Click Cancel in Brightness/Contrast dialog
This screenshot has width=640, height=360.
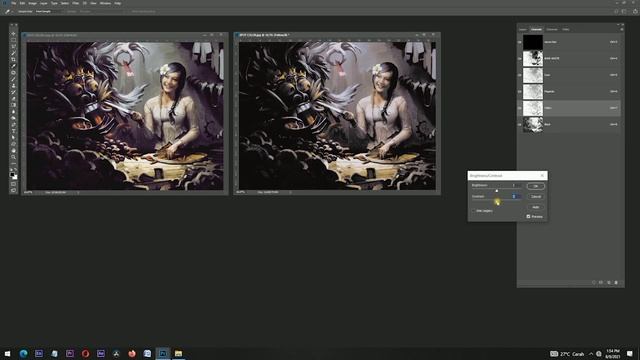[536, 197]
